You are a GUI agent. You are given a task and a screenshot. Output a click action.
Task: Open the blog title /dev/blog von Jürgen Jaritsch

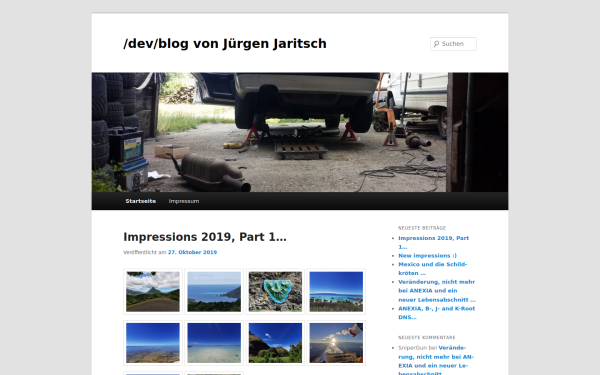pyautogui.click(x=225, y=44)
